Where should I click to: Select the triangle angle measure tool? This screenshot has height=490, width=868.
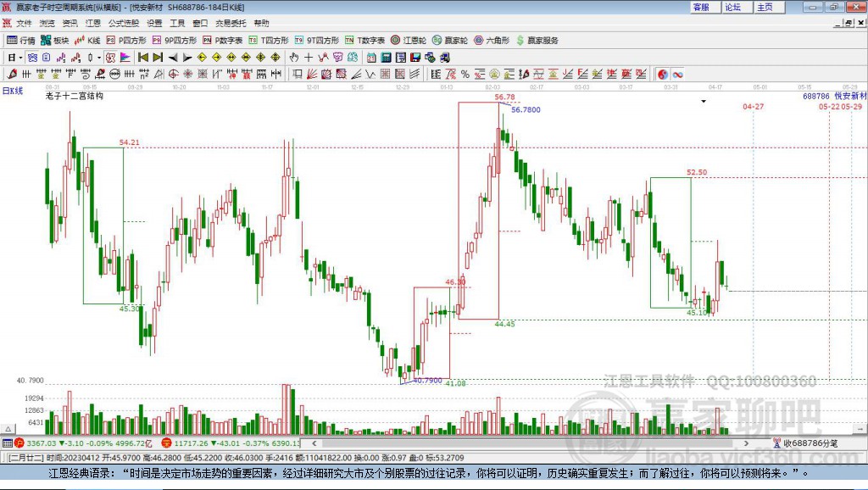pos(159,75)
